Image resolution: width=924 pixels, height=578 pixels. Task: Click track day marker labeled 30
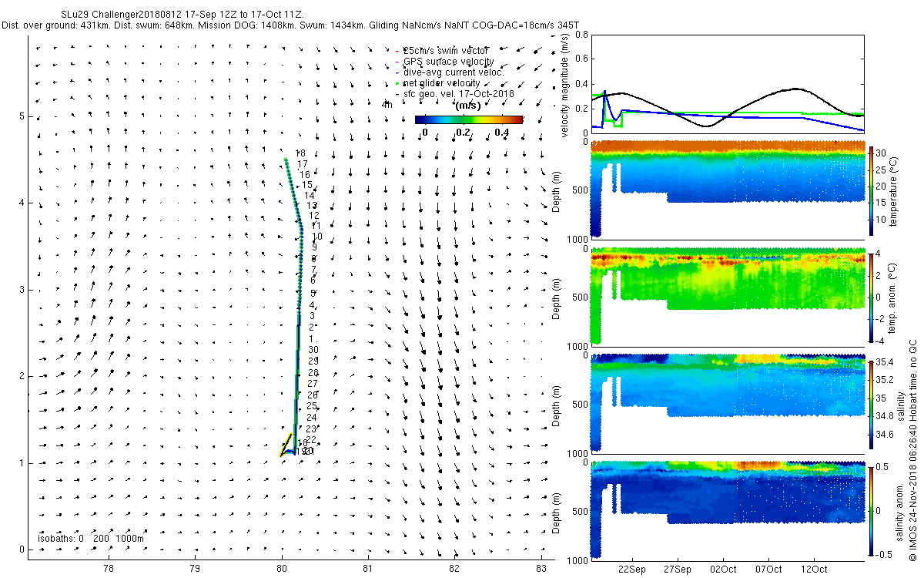point(313,349)
